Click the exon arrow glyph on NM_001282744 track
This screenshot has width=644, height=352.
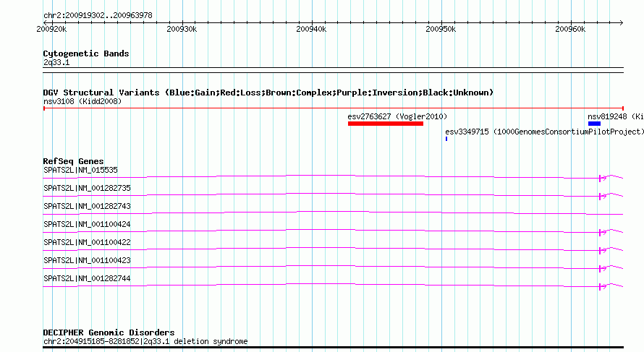point(603,286)
